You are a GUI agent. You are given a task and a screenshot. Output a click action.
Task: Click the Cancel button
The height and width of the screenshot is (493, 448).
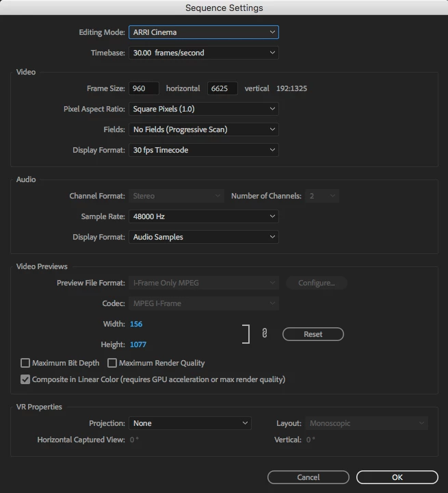[x=308, y=477]
